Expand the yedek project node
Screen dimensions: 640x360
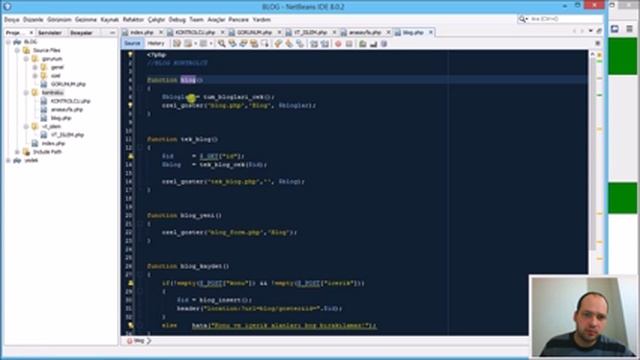pyautogui.click(x=9, y=160)
